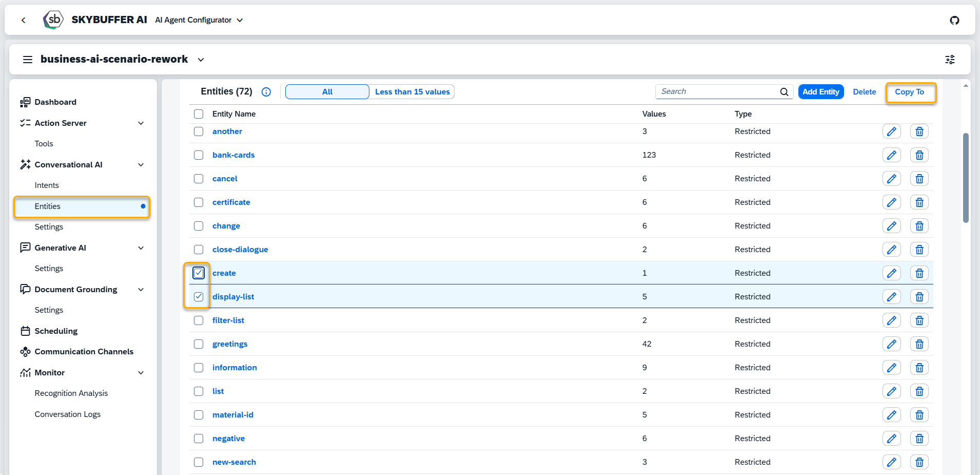The height and width of the screenshot is (475, 980).
Task: Open Intents in the sidebar
Action: click(47, 185)
